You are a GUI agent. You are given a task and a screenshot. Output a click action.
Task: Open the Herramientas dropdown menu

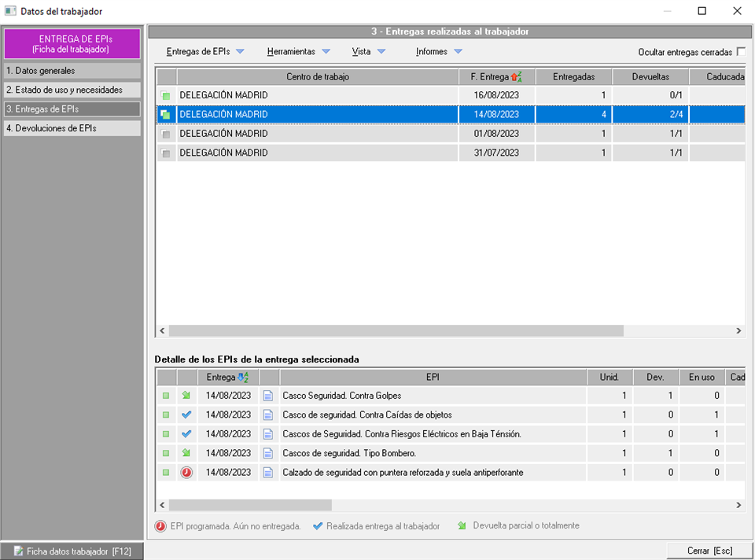(298, 52)
